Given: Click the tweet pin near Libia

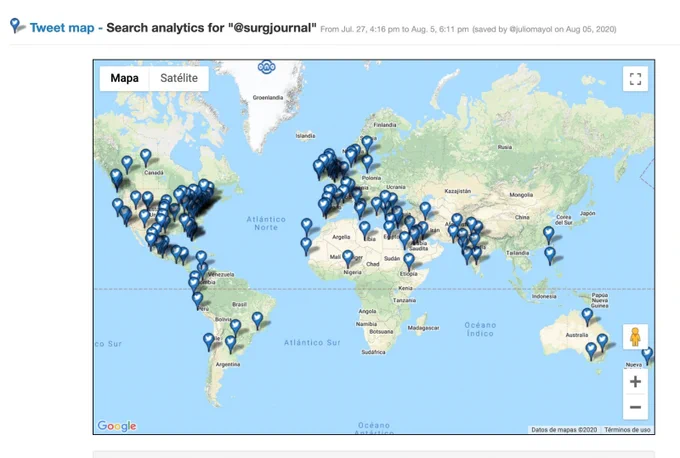Looking at the screenshot, I should 365,230.
